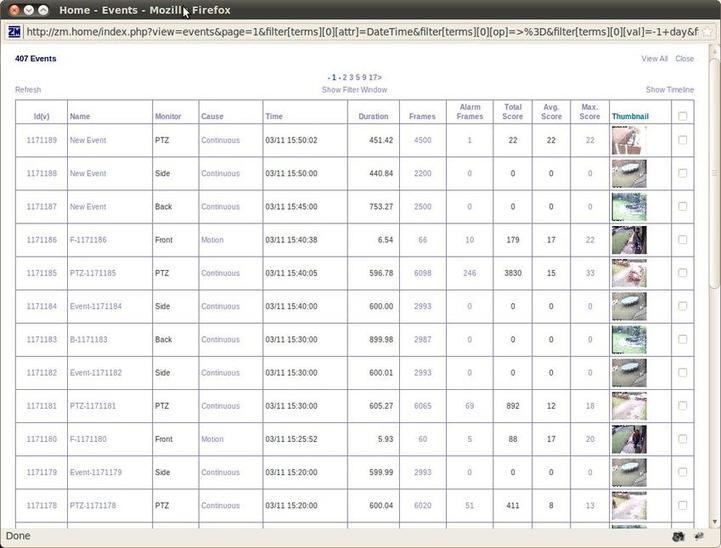This screenshot has width=721, height=548.
Task: Check the box for event 1171188
Action: 683,173
